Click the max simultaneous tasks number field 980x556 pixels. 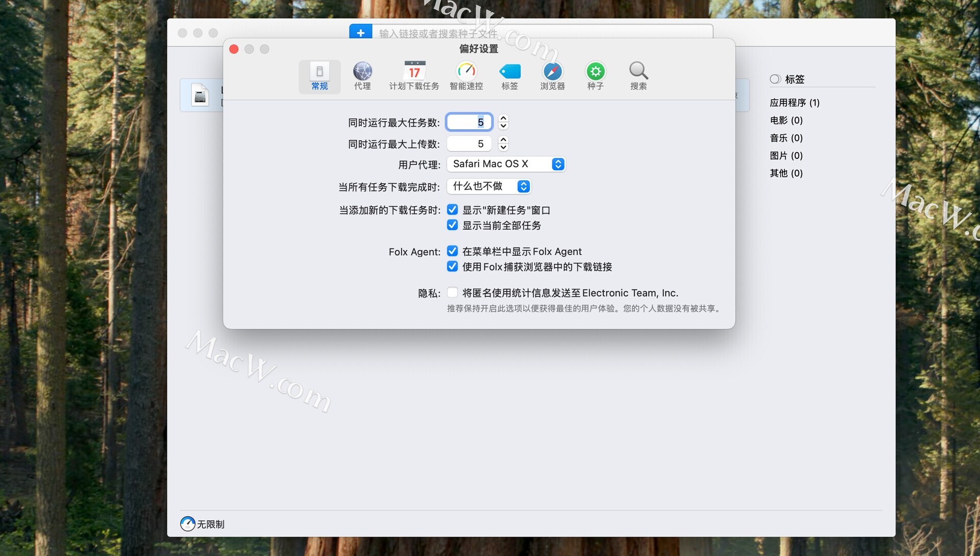pos(469,122)
